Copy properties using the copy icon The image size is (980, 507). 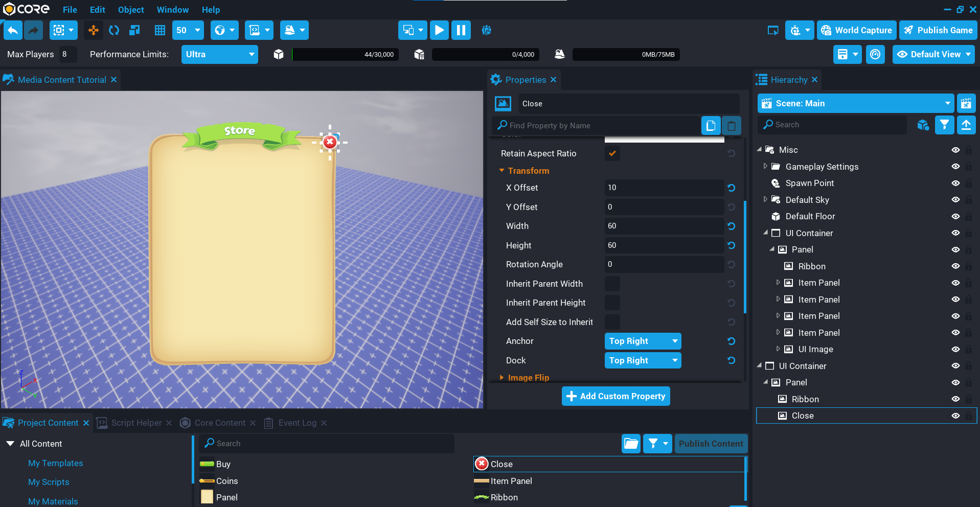coord(711,125)
